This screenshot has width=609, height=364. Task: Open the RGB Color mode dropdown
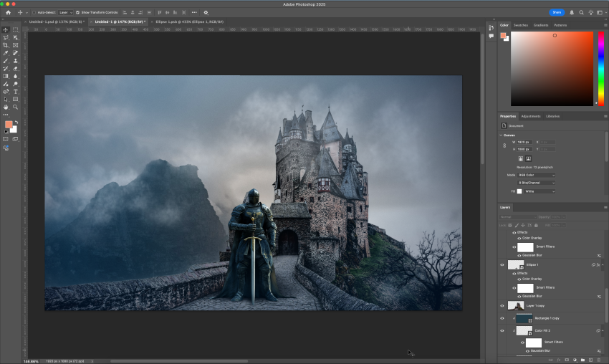click(x=536, y=175)
